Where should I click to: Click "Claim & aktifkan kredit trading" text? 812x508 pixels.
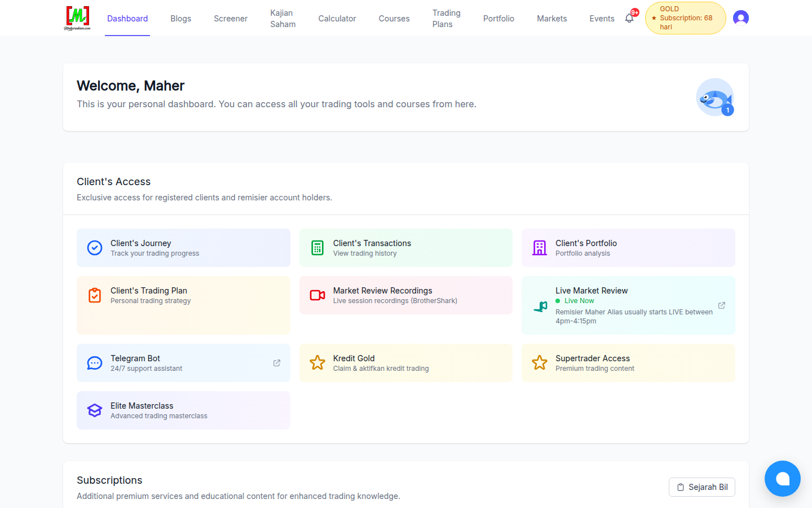381,369
